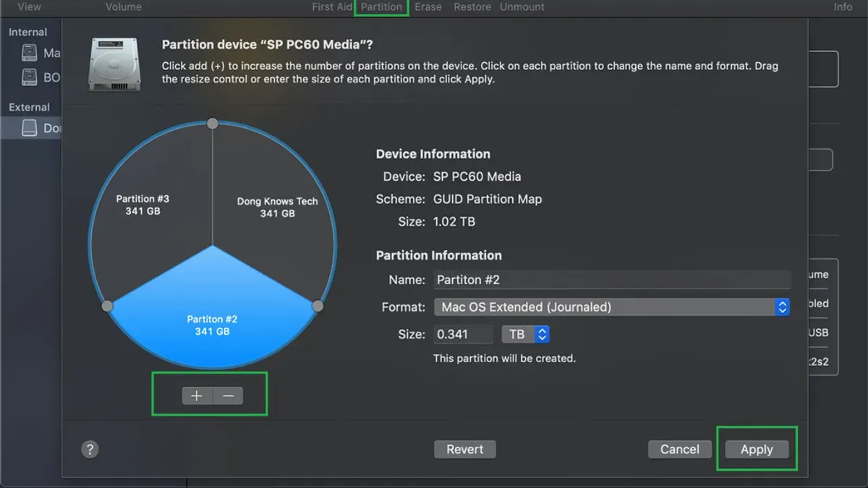This screenshot has width=868, height=488.
Task: Click the hard drive icon in dialog header
Action: (x=114, y=64)
